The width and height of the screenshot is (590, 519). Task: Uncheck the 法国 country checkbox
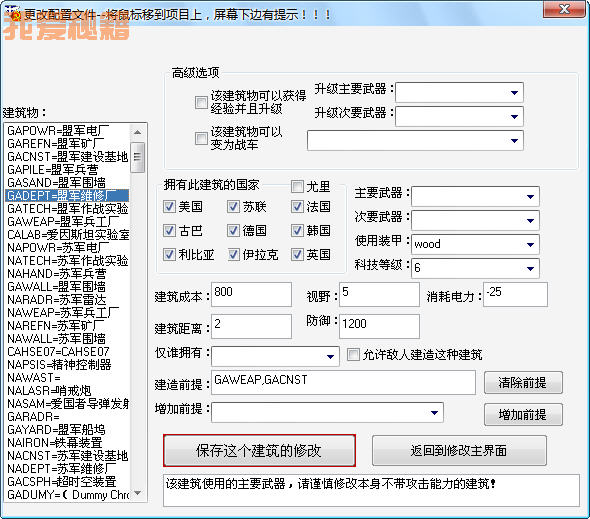click(x=297, y=206)
